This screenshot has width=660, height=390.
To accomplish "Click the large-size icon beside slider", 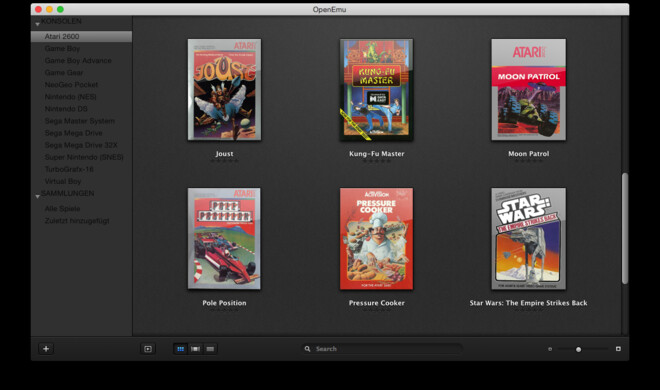I will pyautogui.click(x=618, y=349).
